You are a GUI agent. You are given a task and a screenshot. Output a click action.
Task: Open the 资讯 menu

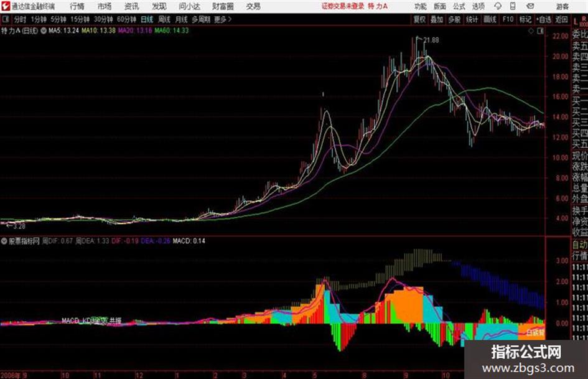pyautogui.click(x=132, y=6)
